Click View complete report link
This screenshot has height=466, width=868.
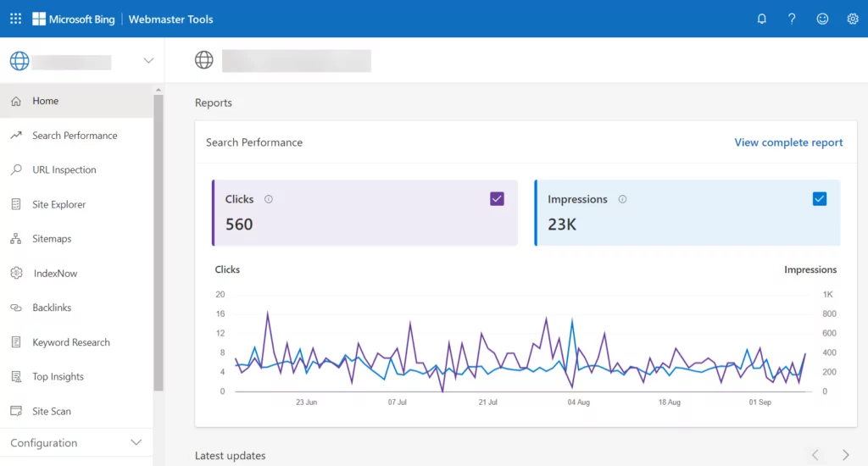tap(788, 142)
